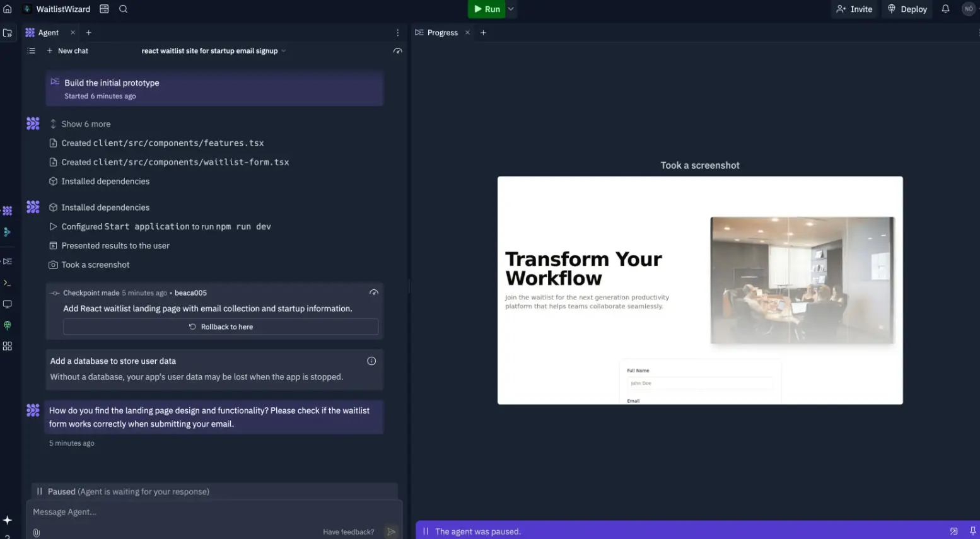Click the sparkle assistant icon in the sidebar
Viewport: 980px width, 539px height.
[8, 520]
